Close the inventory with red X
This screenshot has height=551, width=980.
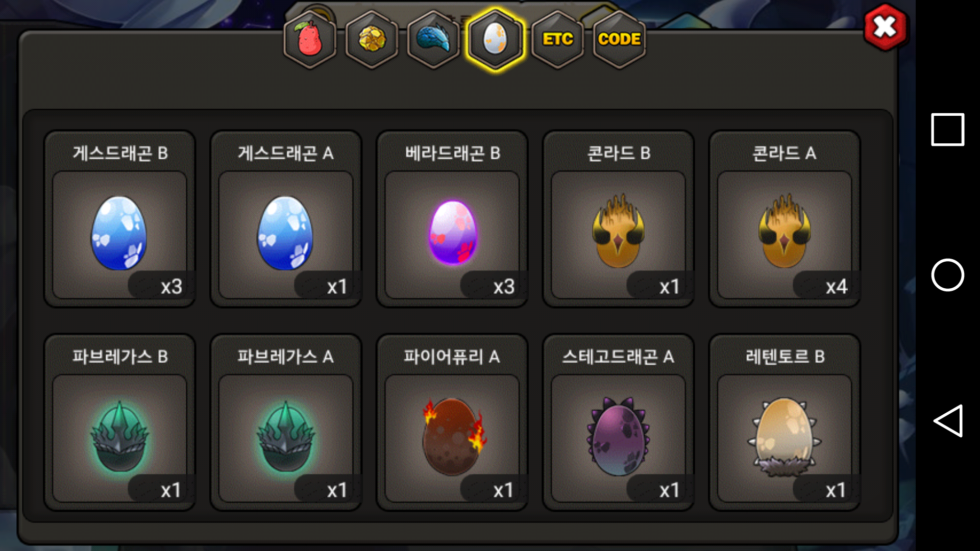pyautogui.click(x=885, y=27)
